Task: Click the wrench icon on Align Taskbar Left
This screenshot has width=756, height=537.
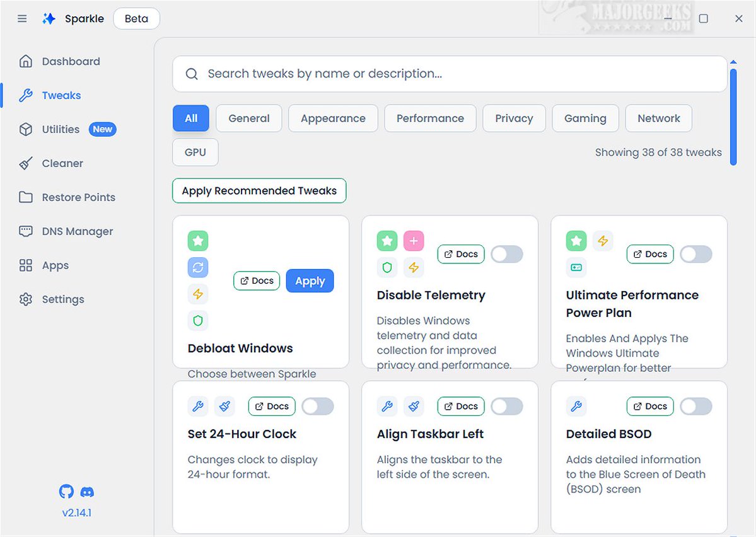Action: [387, 407]
